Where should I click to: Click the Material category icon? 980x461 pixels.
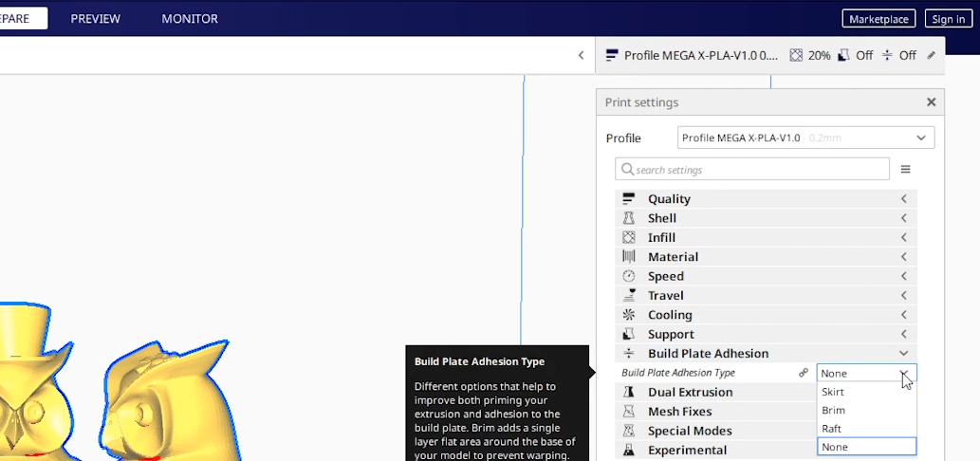[x=629, y=257]
